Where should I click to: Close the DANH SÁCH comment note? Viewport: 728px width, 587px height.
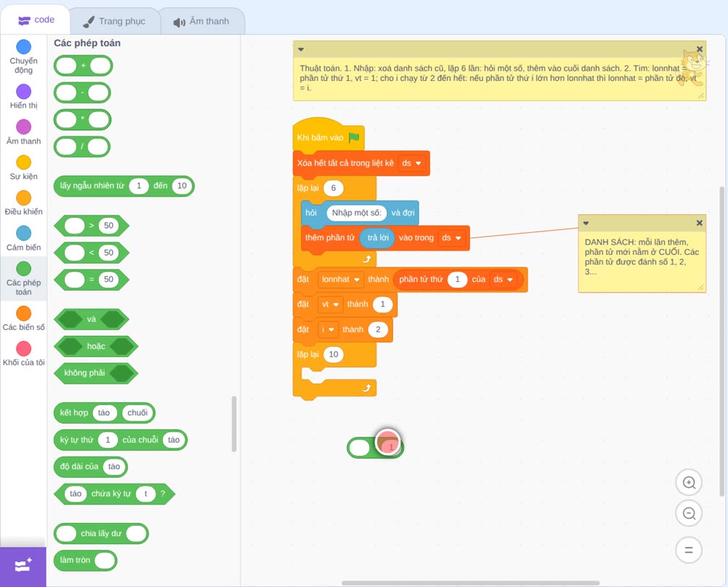[x=699, y=223]
